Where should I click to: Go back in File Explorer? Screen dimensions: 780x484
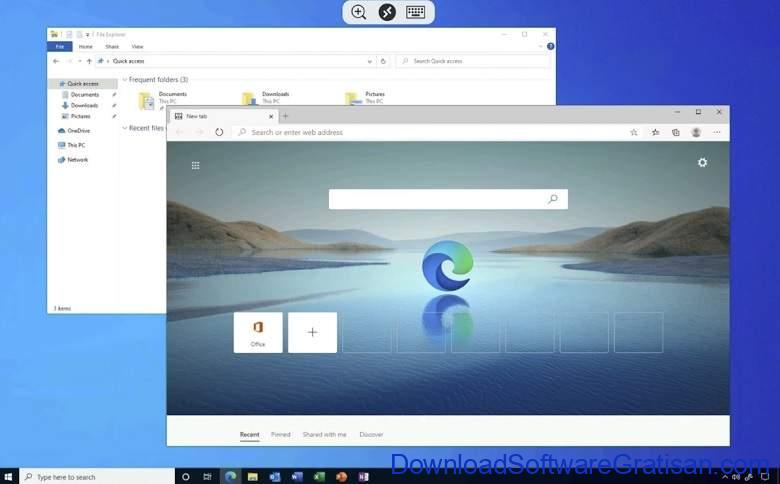point(56,61)
